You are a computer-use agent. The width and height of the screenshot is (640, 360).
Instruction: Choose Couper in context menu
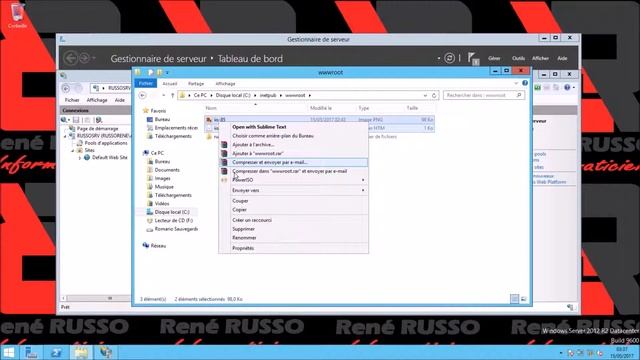[x=294, y=201]
